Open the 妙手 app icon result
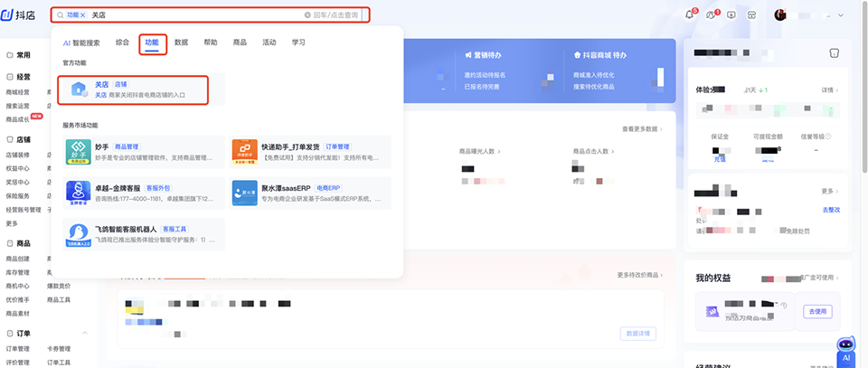The width and height of the screenshot is (868, 368). tap(78, 151)
